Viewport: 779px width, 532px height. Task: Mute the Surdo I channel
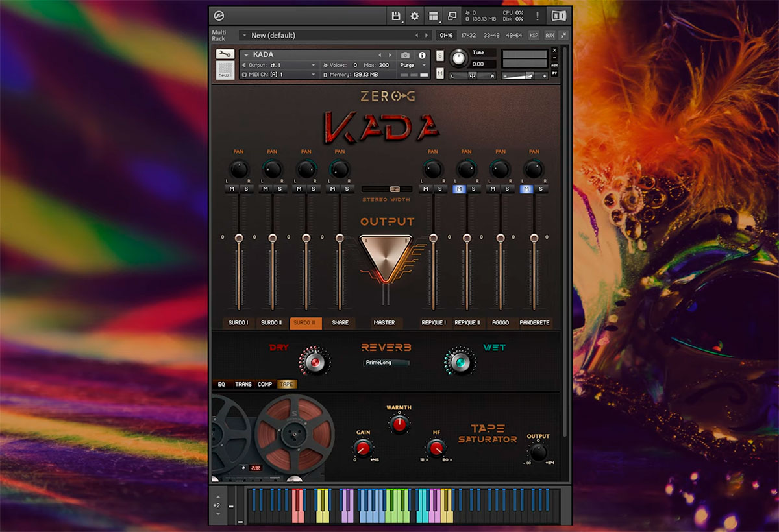232,189
